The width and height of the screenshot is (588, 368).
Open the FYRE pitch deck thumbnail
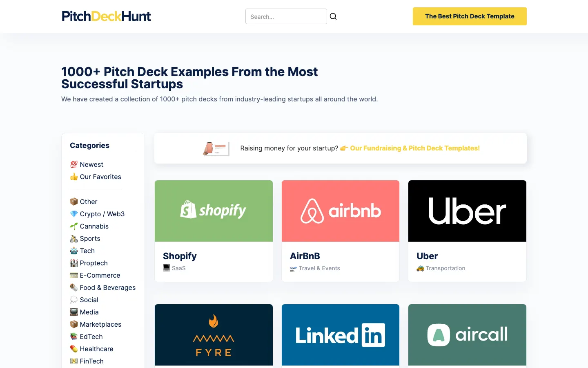coord(214,335)
